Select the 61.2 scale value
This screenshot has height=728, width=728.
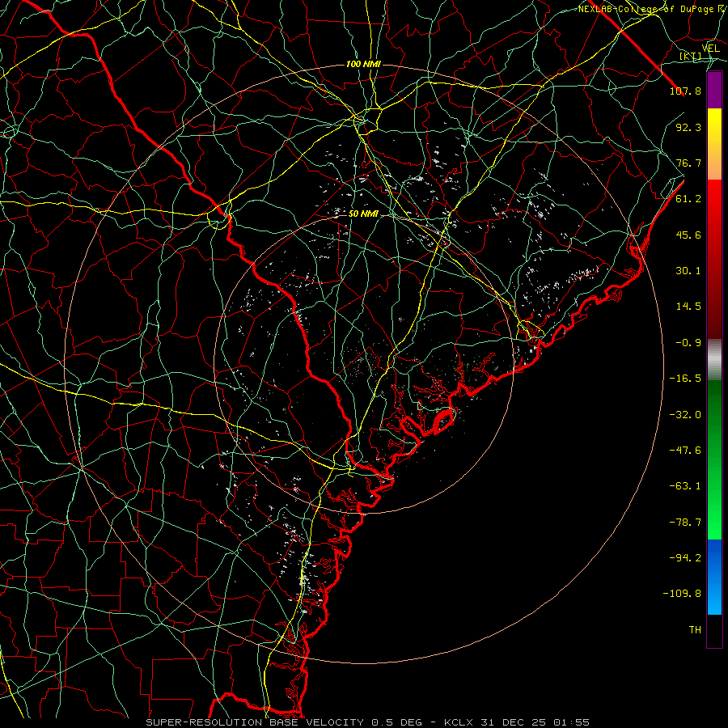tap(688, 199)
